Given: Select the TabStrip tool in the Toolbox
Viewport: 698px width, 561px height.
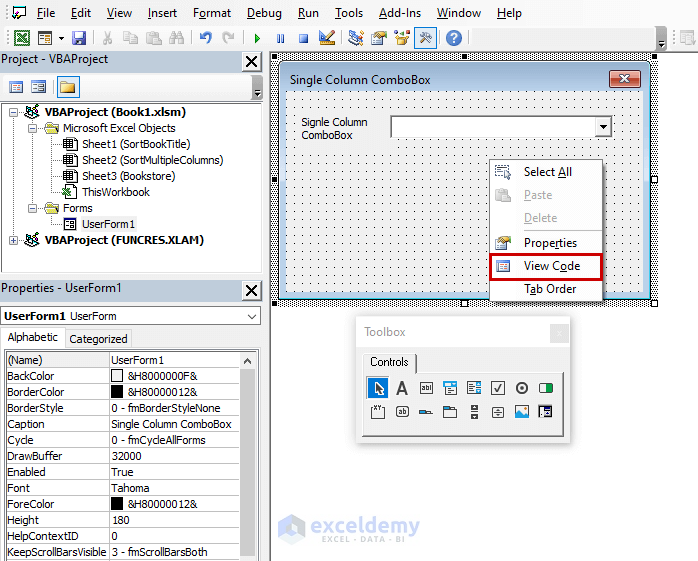Looking at the screenshot, I should tap(426, 412).
